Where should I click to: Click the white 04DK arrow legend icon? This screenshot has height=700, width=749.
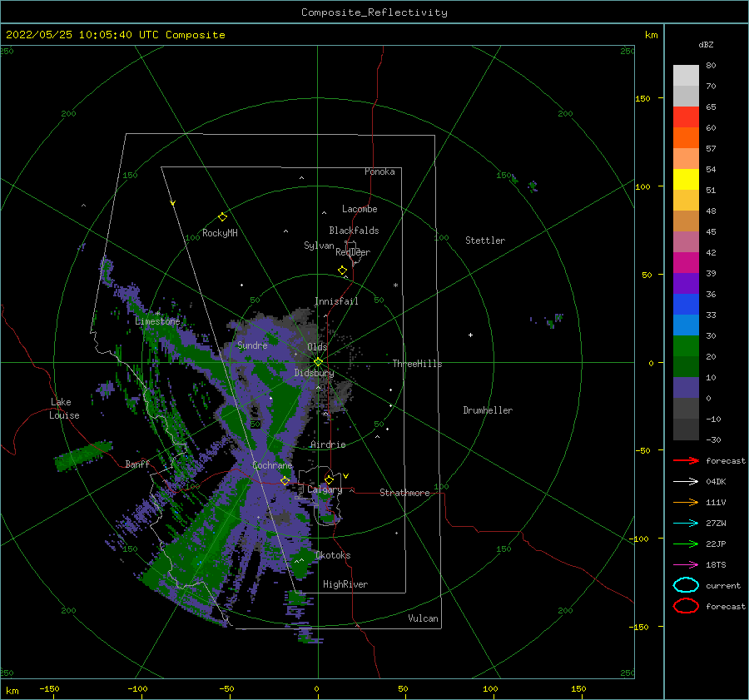pos(686,482)
